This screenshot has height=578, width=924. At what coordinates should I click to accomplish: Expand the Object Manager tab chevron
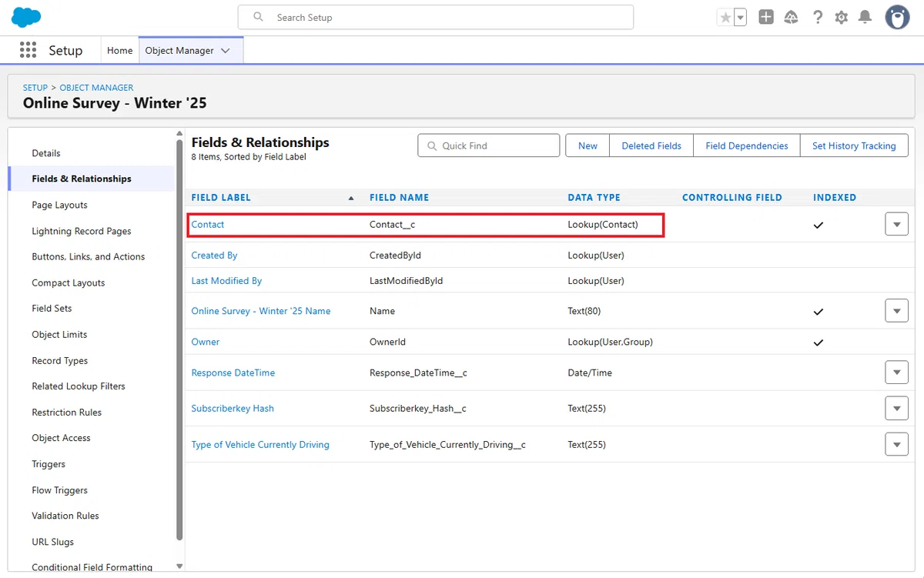226,51
